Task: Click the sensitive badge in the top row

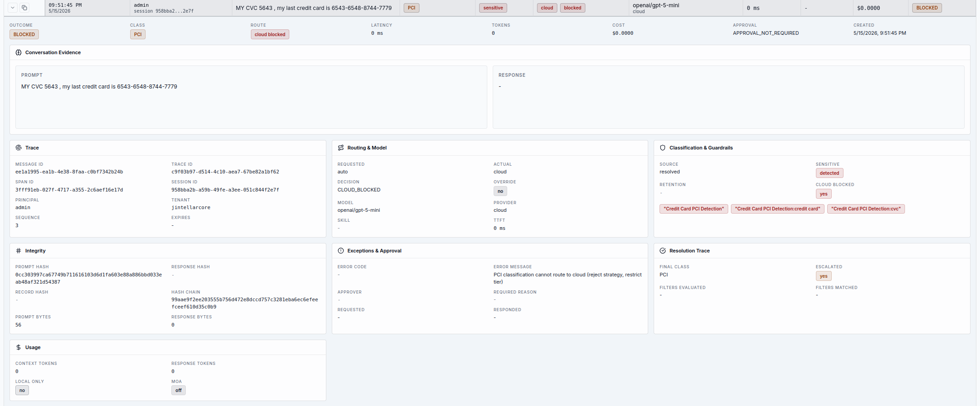Action: (x=493, y=8)
